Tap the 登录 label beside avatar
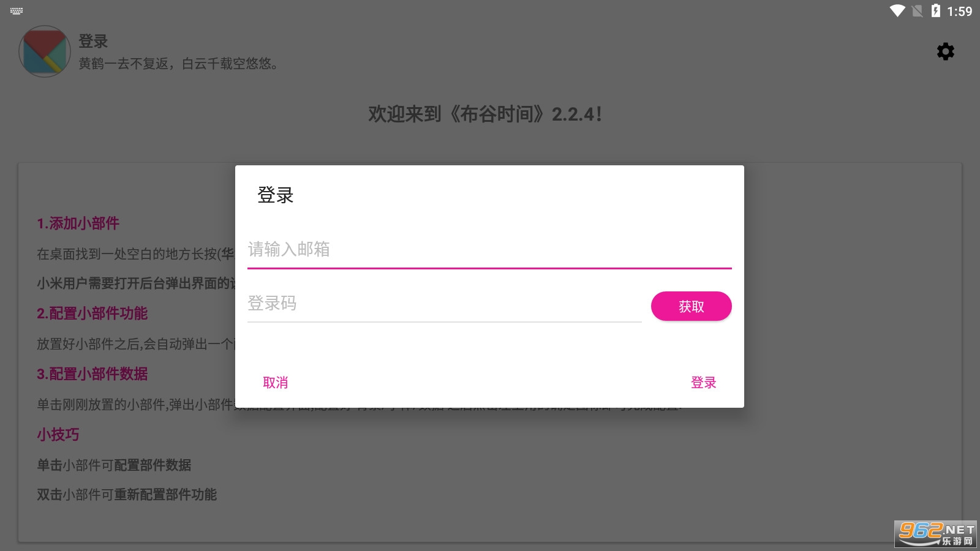Image resolution: width=980 pixels, height=551 pixels. [x=93, y=41]
